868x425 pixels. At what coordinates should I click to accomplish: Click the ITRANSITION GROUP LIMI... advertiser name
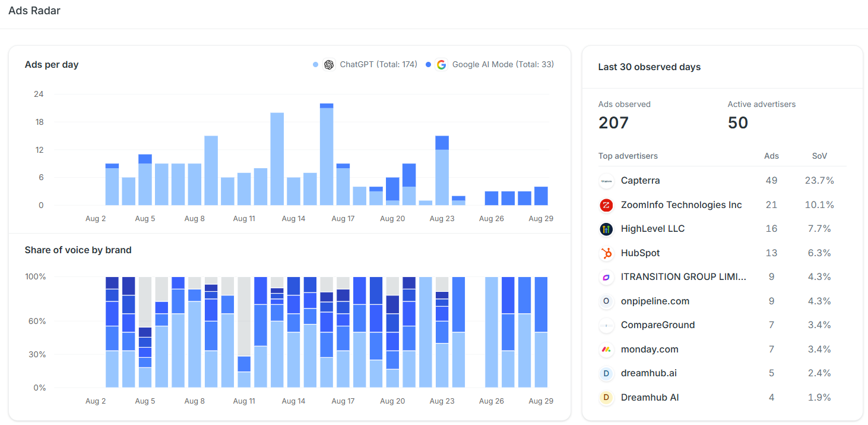684,277
